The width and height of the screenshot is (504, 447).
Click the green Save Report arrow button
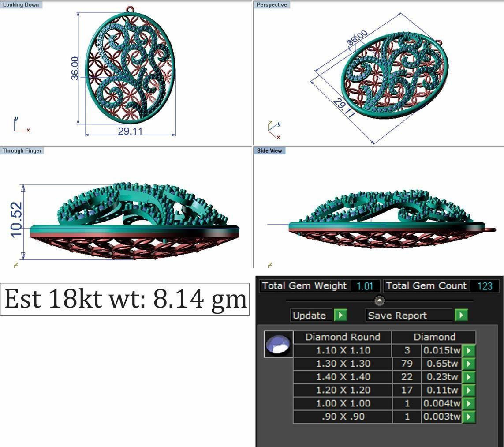click(461, 315)
